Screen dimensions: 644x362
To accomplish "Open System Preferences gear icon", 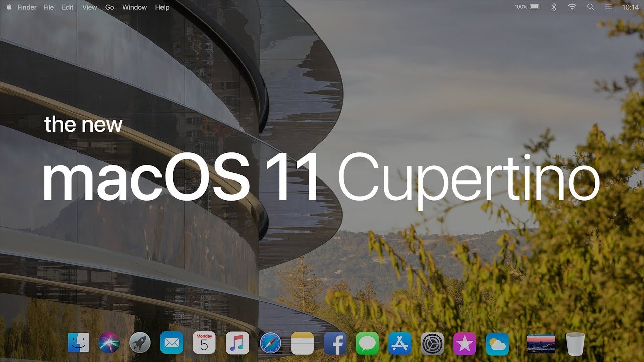I will [x=432, y=343].
